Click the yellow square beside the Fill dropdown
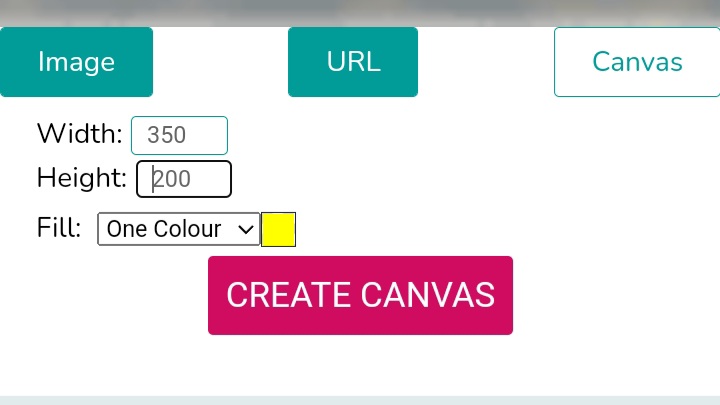 coord(278,229)
